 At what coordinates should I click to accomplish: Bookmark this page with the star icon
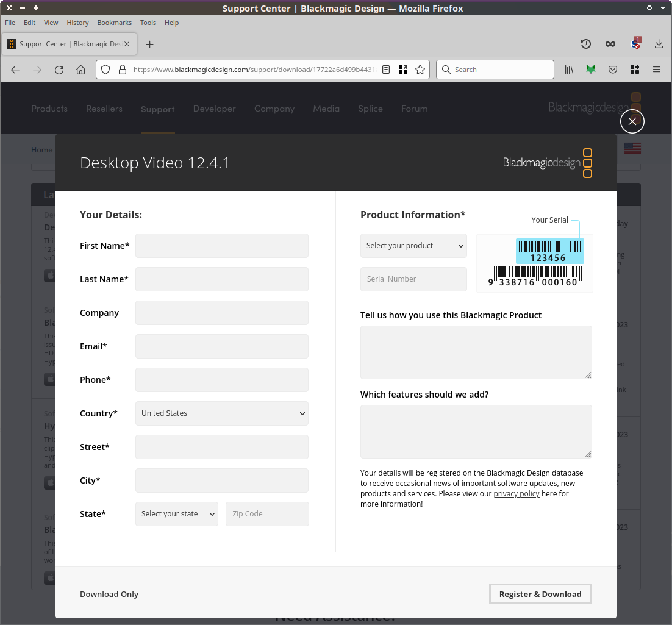point(420,70)
